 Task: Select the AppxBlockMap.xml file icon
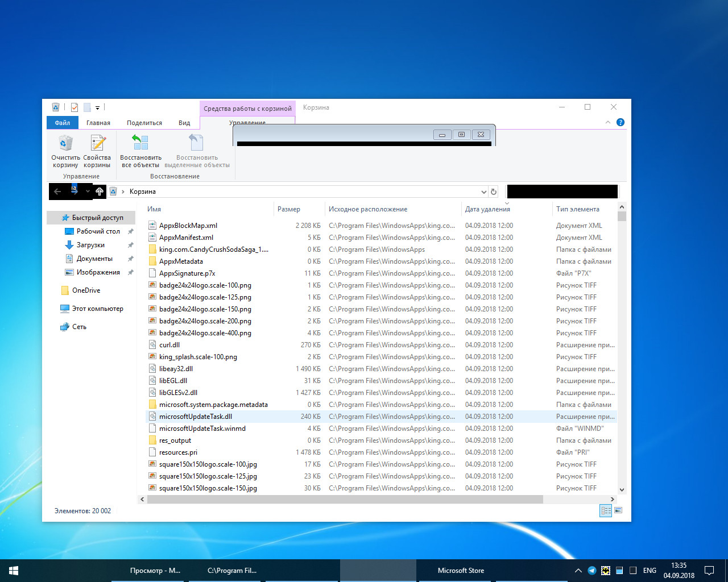tap(152, 226)
